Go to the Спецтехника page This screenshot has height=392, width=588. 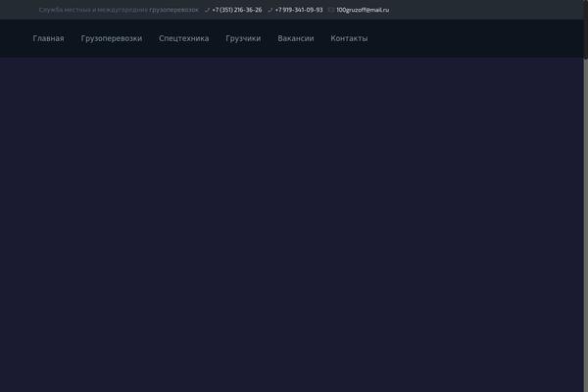point(184,38)
